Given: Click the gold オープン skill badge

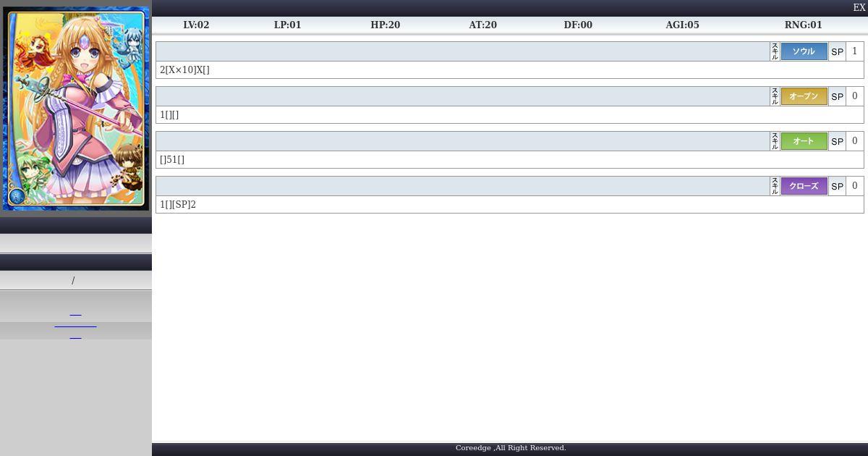Looking at the screenshot, I should pyautogui.click(x=804, y=96).
